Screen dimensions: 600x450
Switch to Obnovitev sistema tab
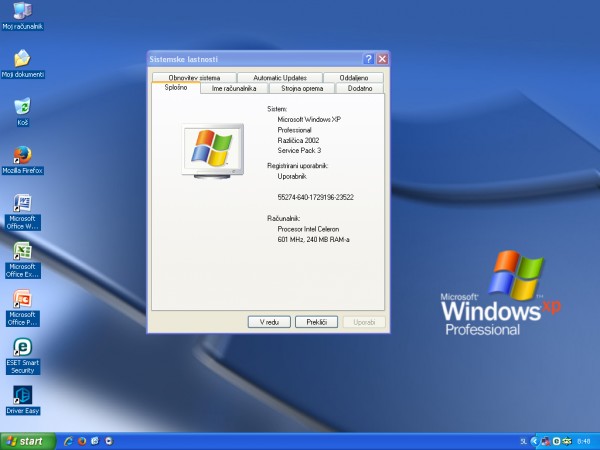(194, 77)
